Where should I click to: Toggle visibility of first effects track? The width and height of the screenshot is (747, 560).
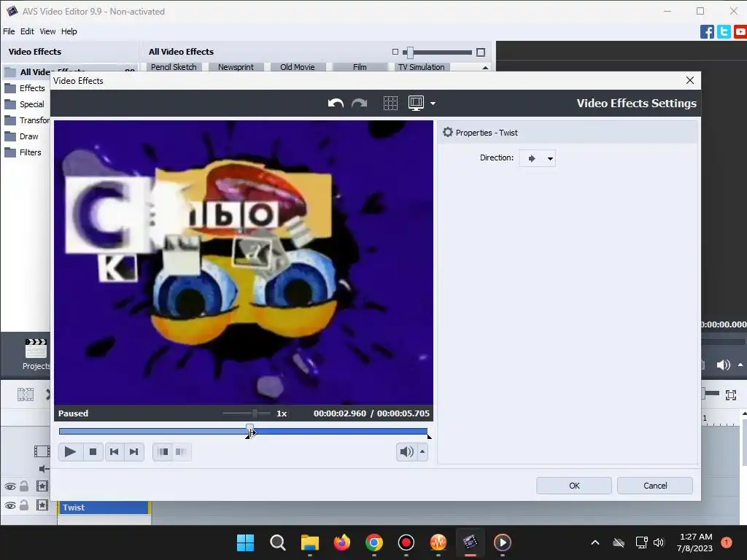(10, 486)
